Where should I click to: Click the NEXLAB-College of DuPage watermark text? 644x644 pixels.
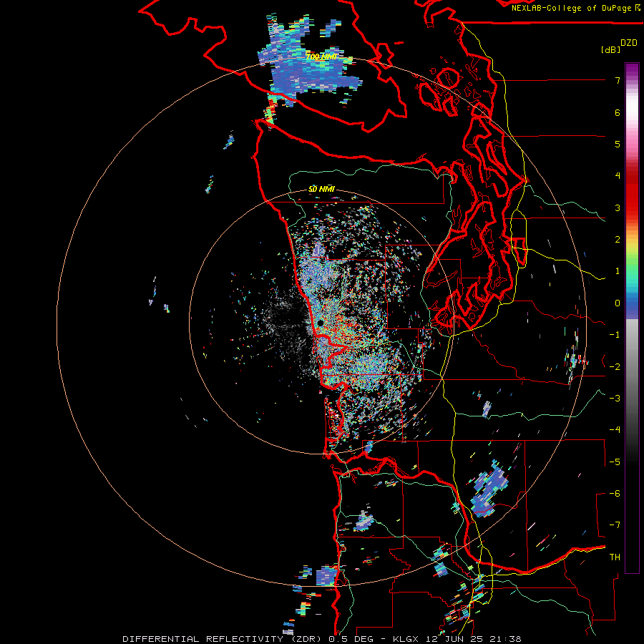coord(576,8)
